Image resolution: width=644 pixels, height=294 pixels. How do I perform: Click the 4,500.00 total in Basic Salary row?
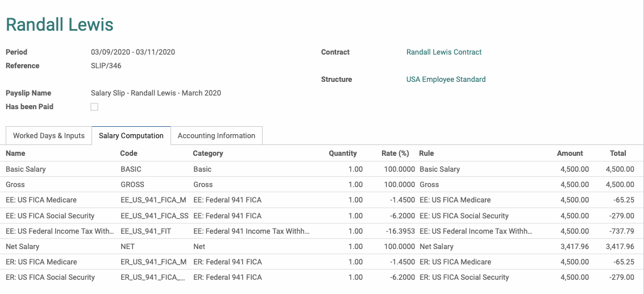pos(620,169)
